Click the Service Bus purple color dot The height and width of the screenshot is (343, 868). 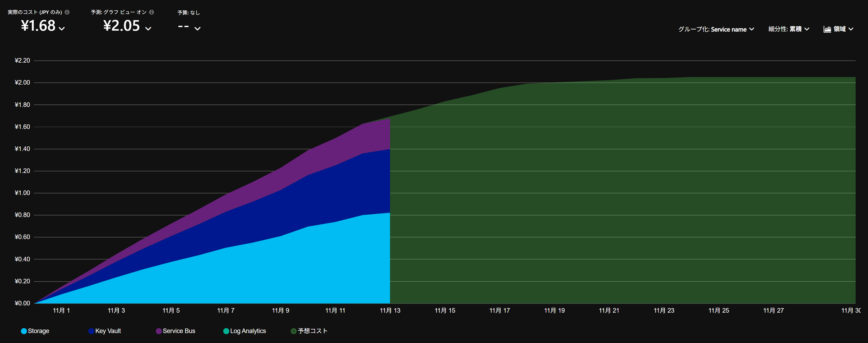[159, 331]
